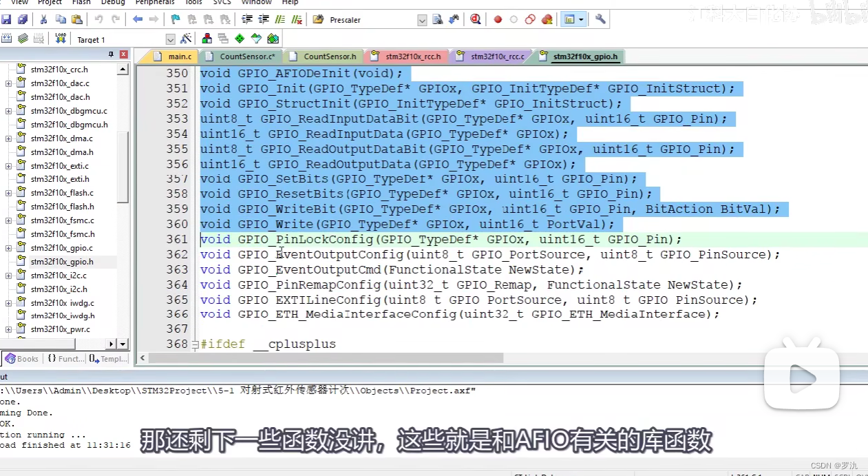Open the Target 1 dropdown
Screen dimensions: 868x476
(169, 39)
